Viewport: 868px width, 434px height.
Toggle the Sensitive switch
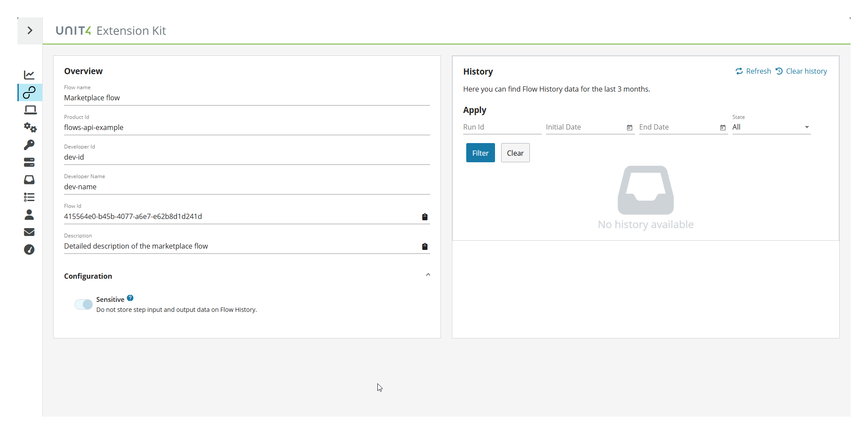click(84, 304)
